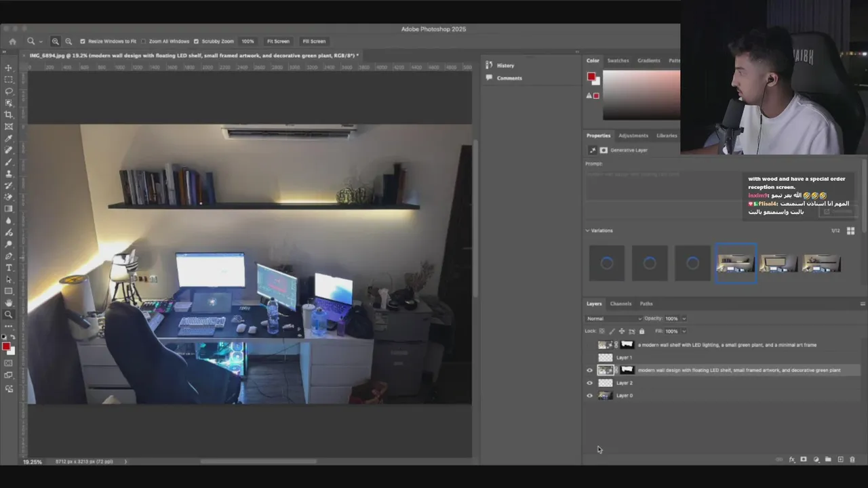
Task: Select the Hand tool
Action: (x=9, y=303)
